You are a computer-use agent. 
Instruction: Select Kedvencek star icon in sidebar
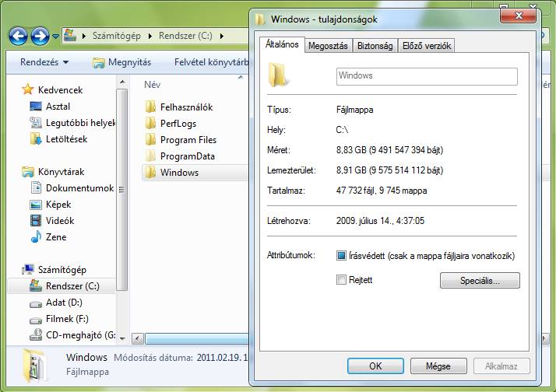(x=28, y=89)
